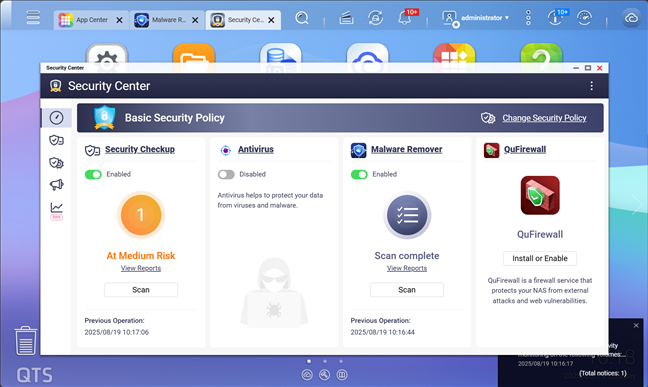This screenshot has width=648, height=387.
Task: Open external devices icon in top bar
Action: point(375,18)
